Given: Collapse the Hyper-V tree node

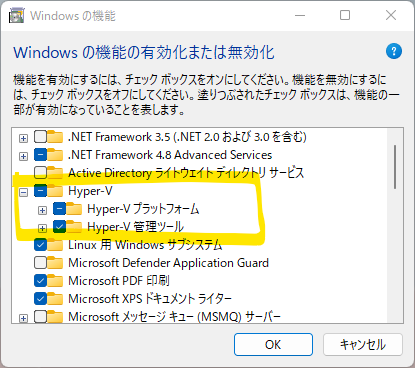Looking at the screenshot, I should coord(23,192).
